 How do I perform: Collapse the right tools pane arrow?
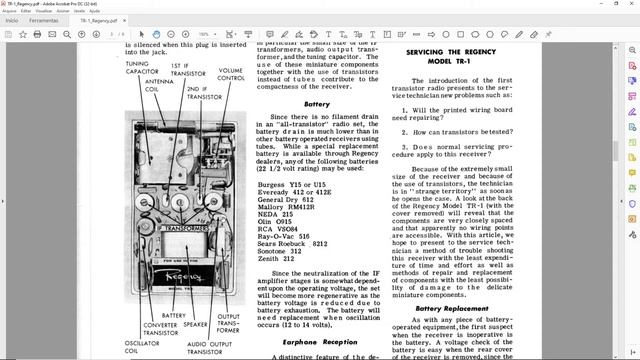point(622,201)
